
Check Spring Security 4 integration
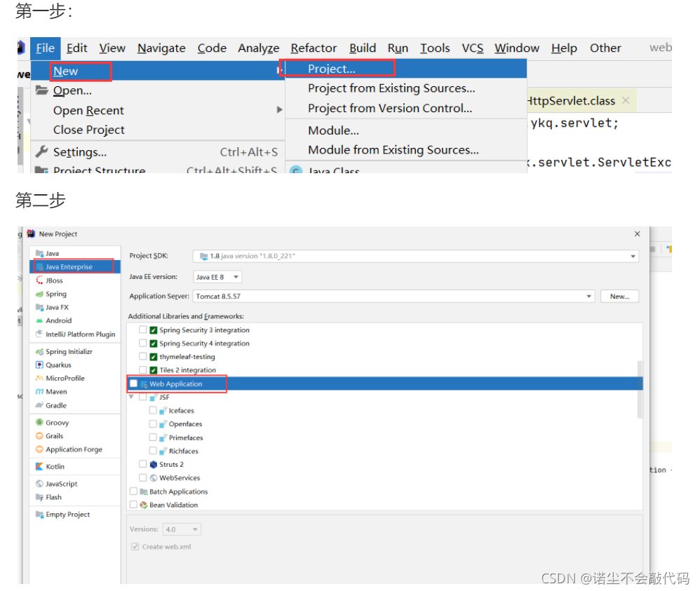[143, 343]
